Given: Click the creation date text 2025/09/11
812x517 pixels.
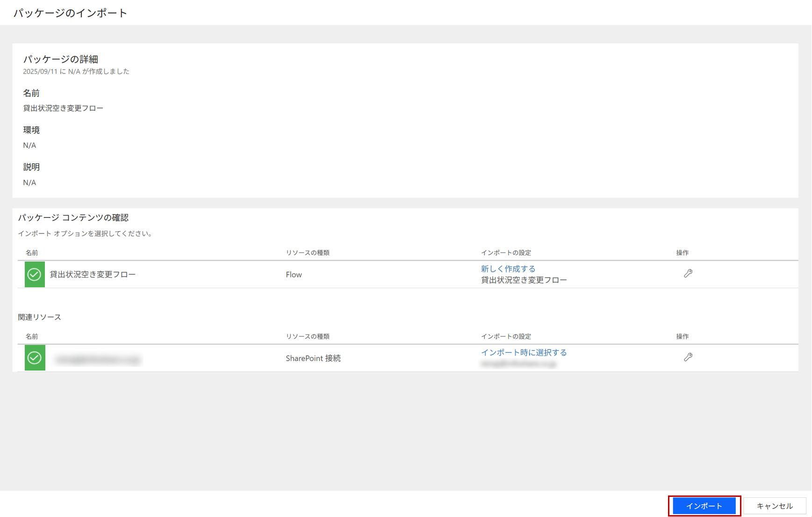Looking at the screenshot, I should coord(40,72).
